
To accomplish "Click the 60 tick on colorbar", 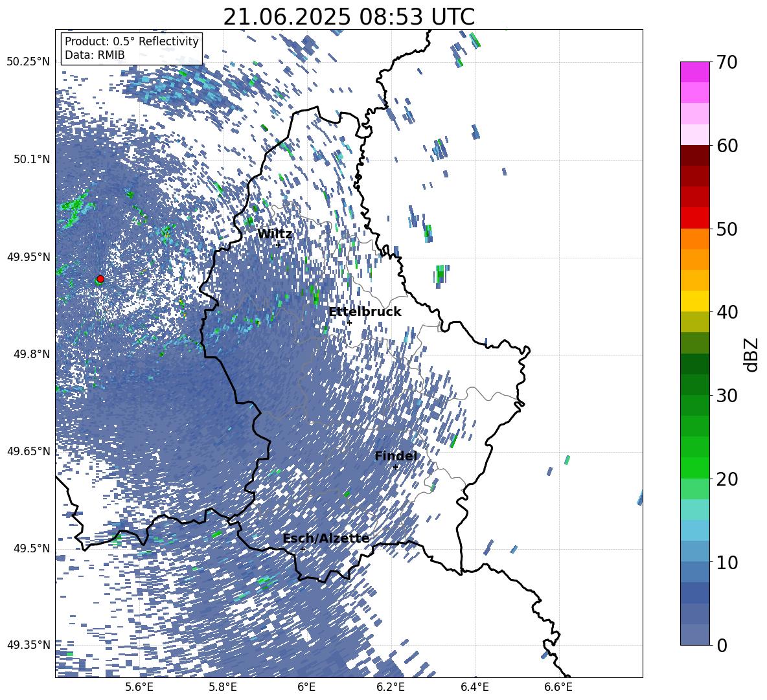I will tap(727, 146).
